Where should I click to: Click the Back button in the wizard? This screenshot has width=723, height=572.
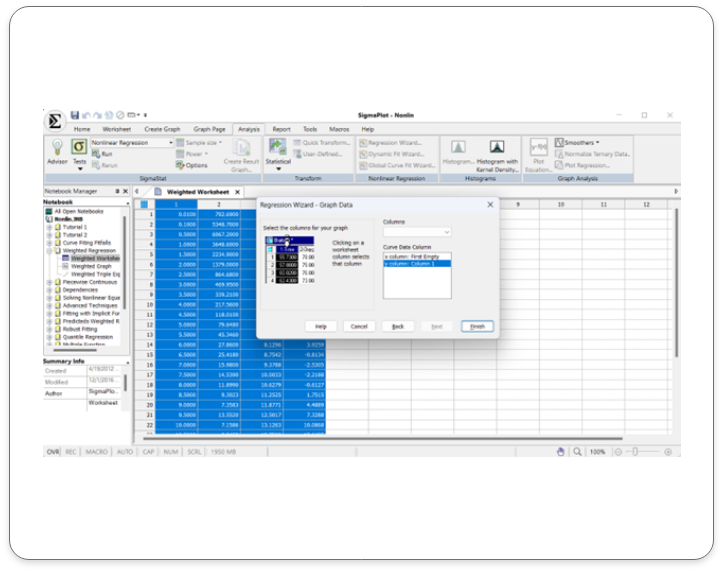[x=397, y=326]
